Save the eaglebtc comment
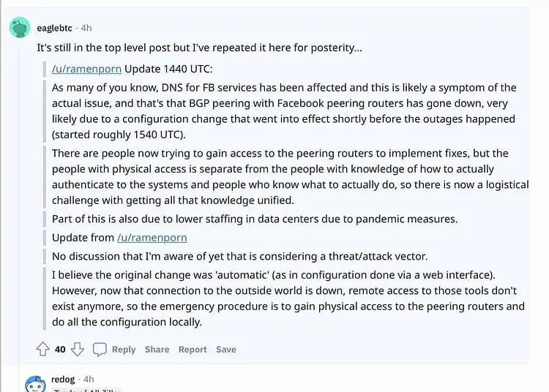The height and width of the screenshot is (392, 549). click(x=226, y=350)
